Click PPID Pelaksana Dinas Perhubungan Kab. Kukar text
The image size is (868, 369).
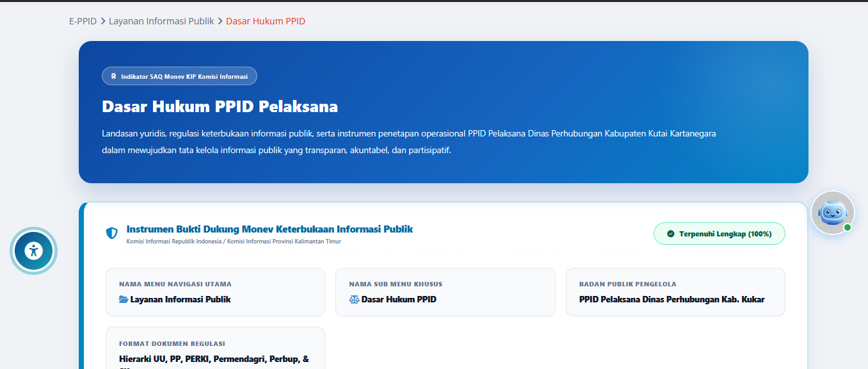pos(671,299)
